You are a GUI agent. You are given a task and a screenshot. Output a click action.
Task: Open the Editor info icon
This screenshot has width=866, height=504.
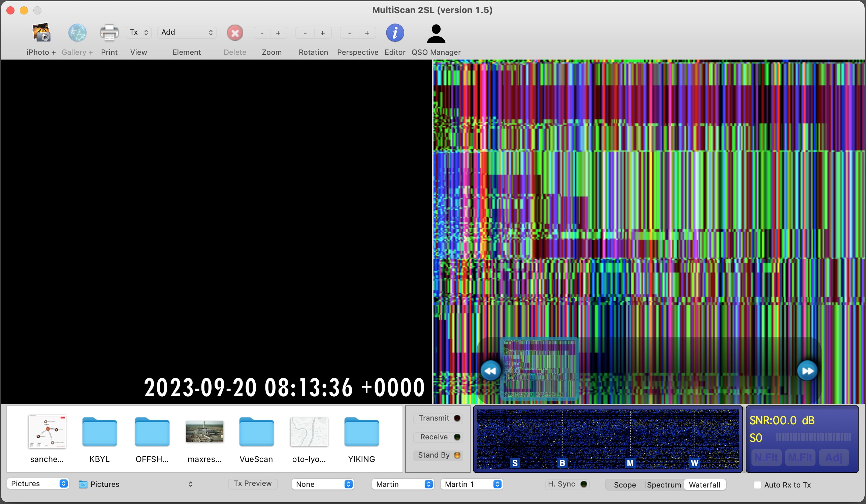click(x=395, y=33)
